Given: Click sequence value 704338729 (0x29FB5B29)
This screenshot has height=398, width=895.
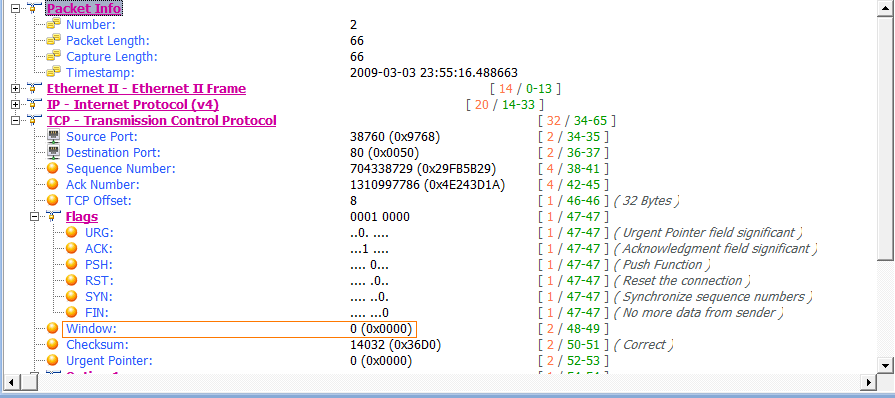Looking at the screenshot, I should coord(423,168).
